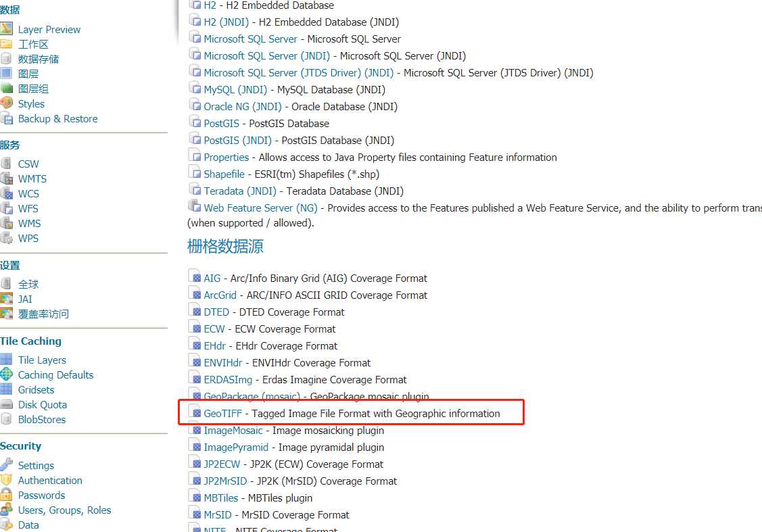
Task: Select ImageMosaic raster data source
Action: click(x=233, y=431)
